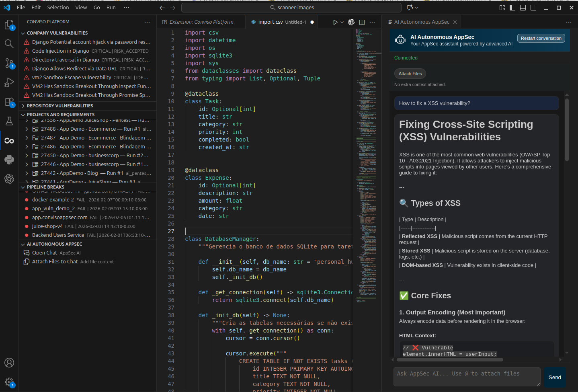Click the VS Code logo in title bar
The image size is (578, 392).
[x=7, y=8]
